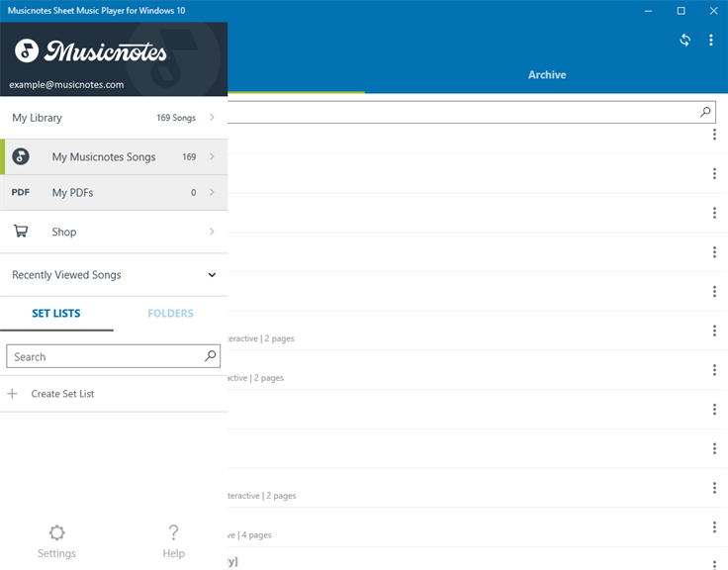This screenshot has height=570, width=728.
Task: Open the top-right more options menu
Action: (x=711, y=40)
